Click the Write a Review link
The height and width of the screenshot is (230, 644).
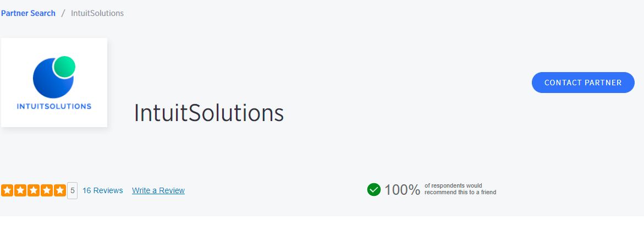pos(158,190)
